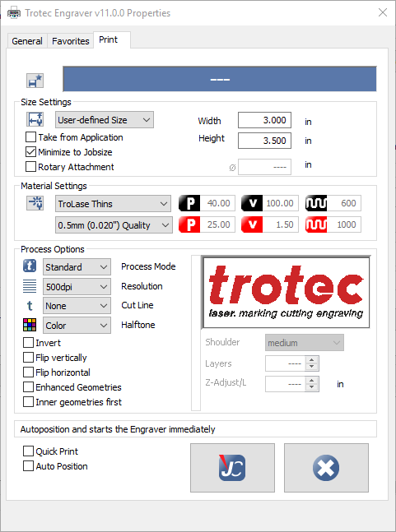Screen dimensions: 396x532
Task: Decrease the Layers stepper value
Action: [312, 367]
